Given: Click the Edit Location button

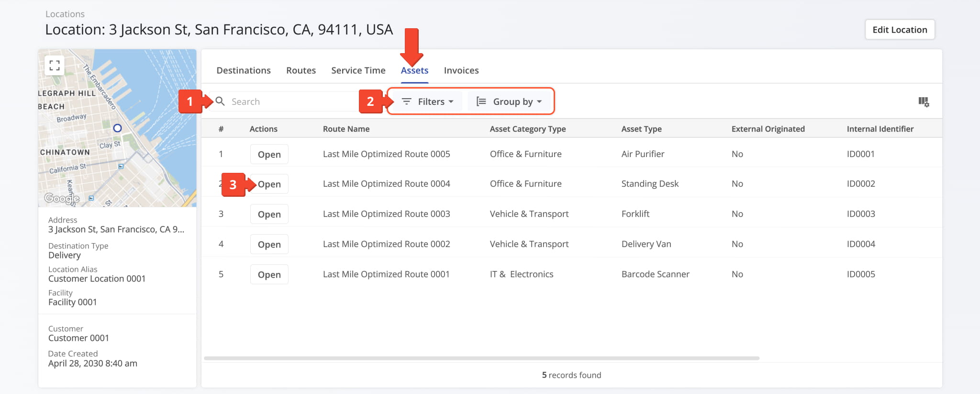Looking at the screenshot, I should tap(900, 30).
